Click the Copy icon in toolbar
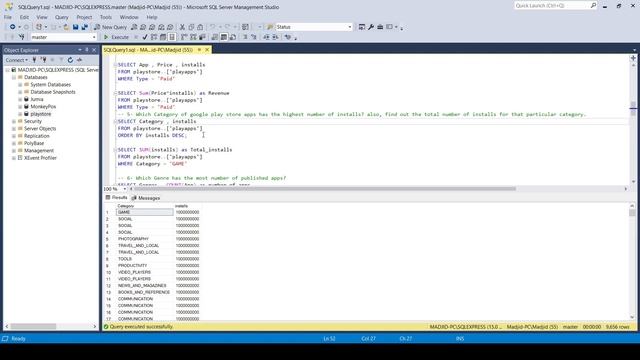Viewport: 640px width, 360px height. [191, 27]
